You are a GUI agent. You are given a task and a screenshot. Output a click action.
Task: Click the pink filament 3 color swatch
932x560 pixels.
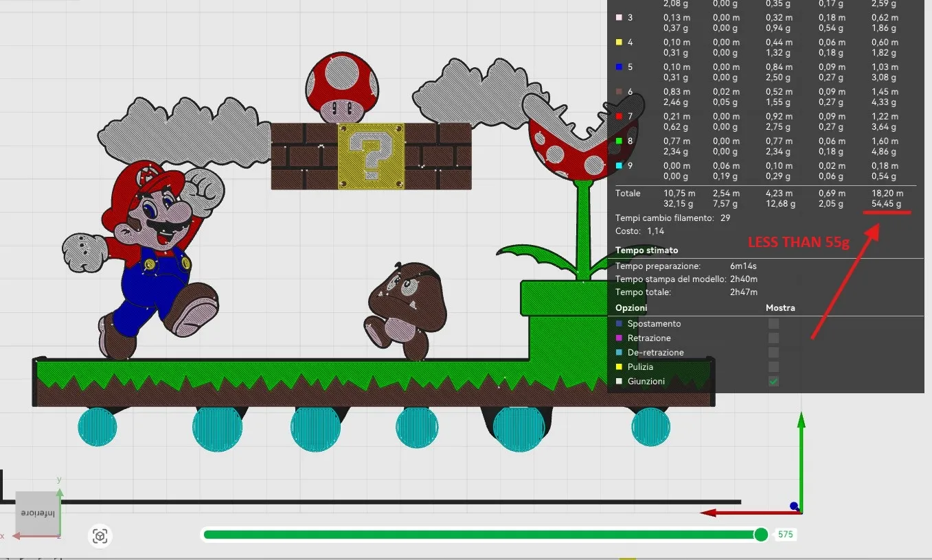[x=619, y=17]
